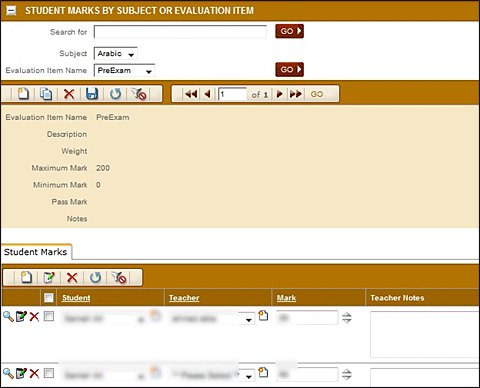Open the Evaluation Item Name dropdown PreExam
This screenshot has height=388, width=480.
pyautogui.click(x=124, y=70)
